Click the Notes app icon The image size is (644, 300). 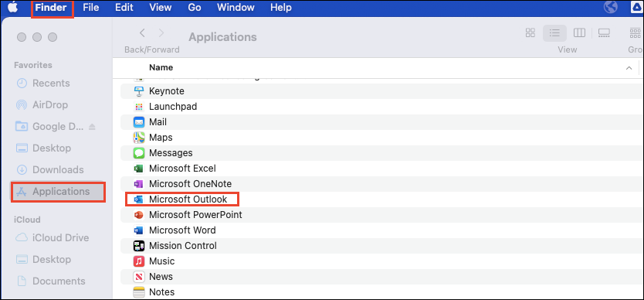(139, 292)
